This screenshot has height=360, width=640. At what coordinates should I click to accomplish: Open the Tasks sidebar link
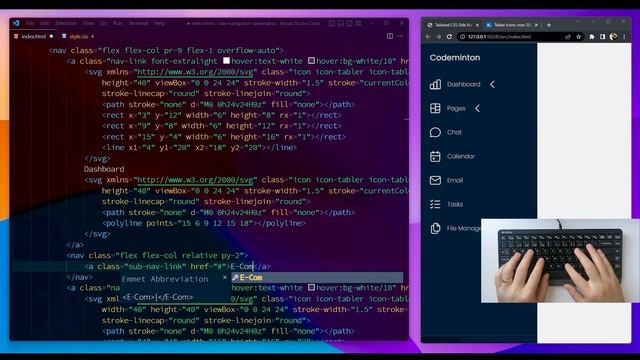(x=455, y=204)
